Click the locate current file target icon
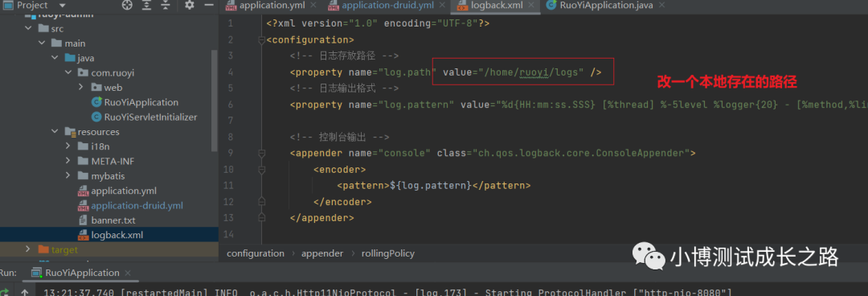868x296 pixels. 127,6
